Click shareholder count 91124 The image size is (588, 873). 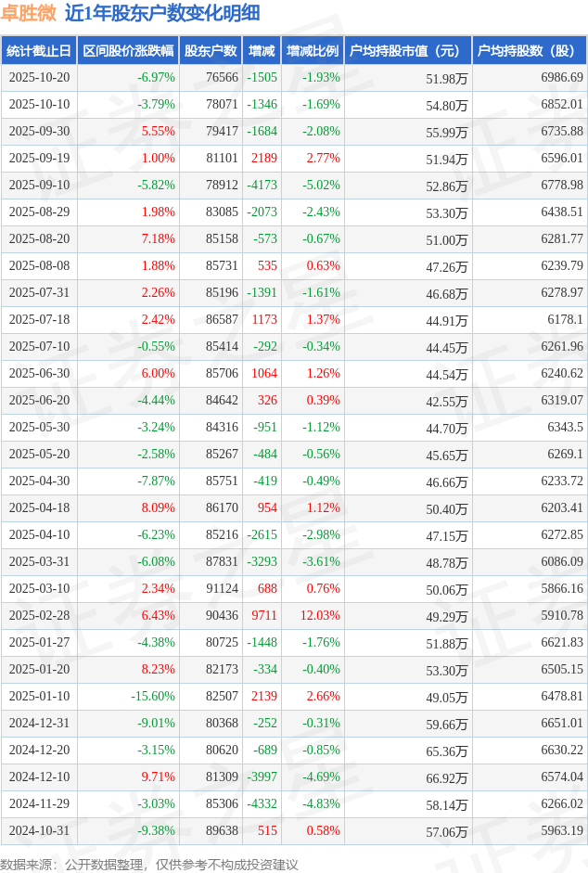(x=221, y=589)
